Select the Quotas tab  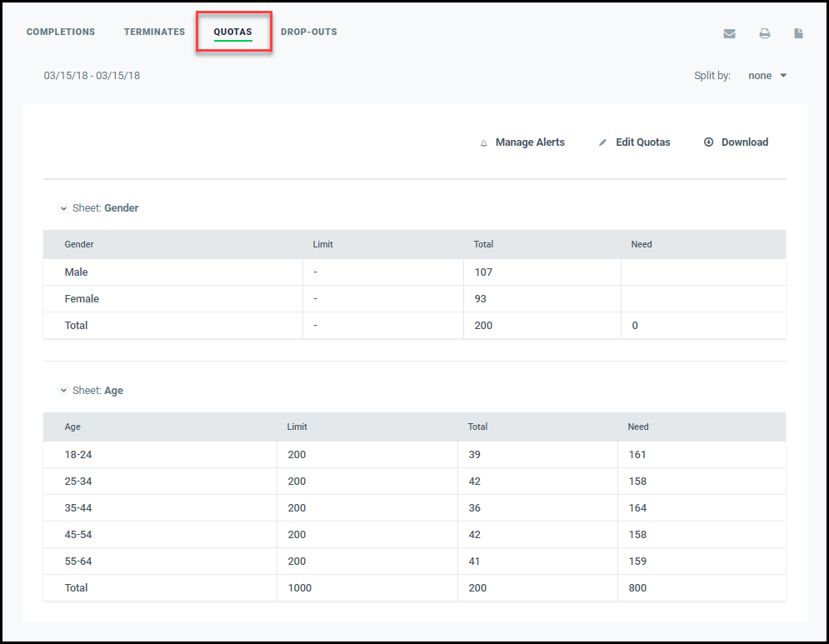[x=232, y=32]
